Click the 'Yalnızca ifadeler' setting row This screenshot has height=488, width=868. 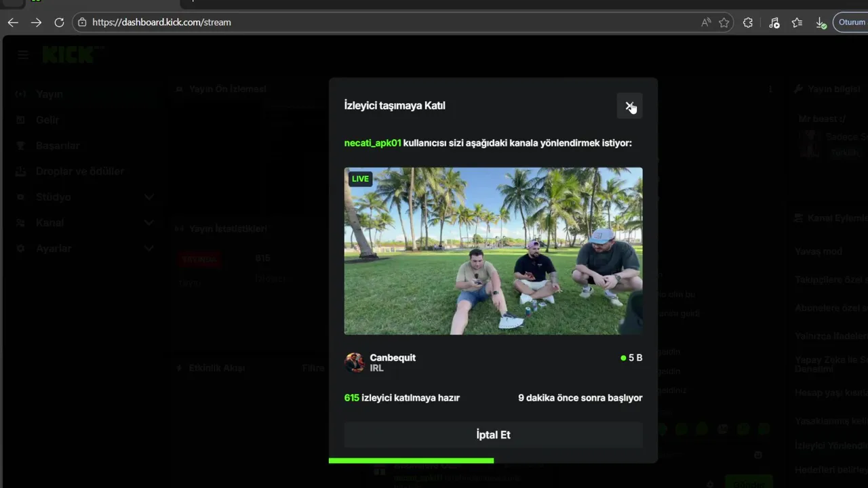coord(831,336)
